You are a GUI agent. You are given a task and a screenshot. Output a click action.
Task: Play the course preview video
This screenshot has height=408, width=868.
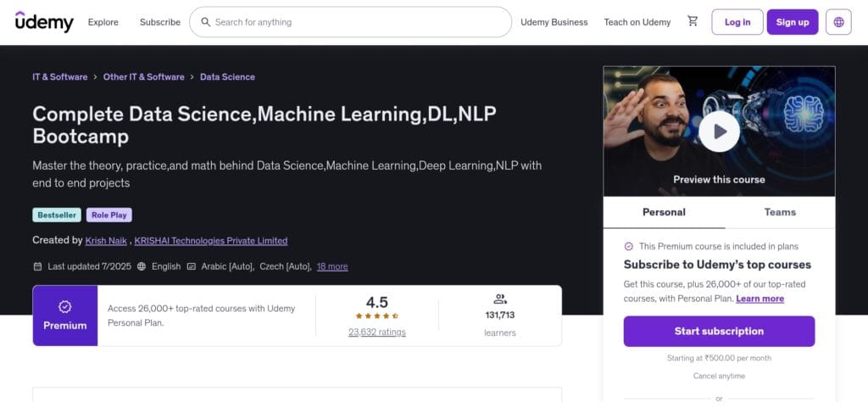719,131
